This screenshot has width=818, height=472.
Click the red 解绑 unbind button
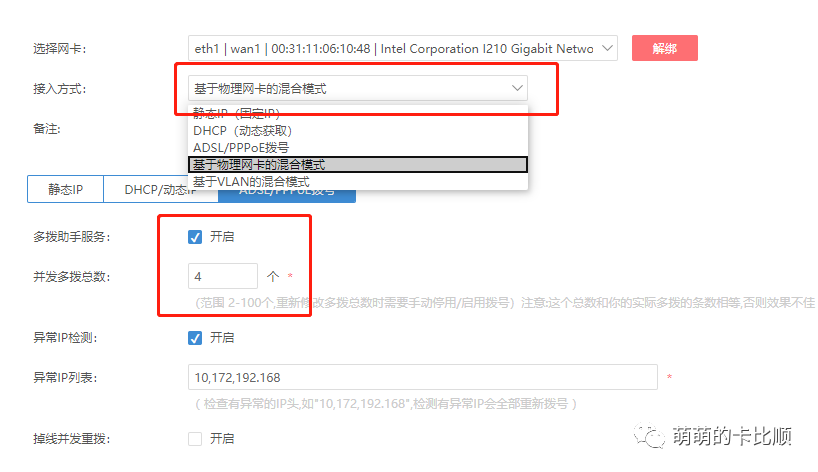(664, 48)
